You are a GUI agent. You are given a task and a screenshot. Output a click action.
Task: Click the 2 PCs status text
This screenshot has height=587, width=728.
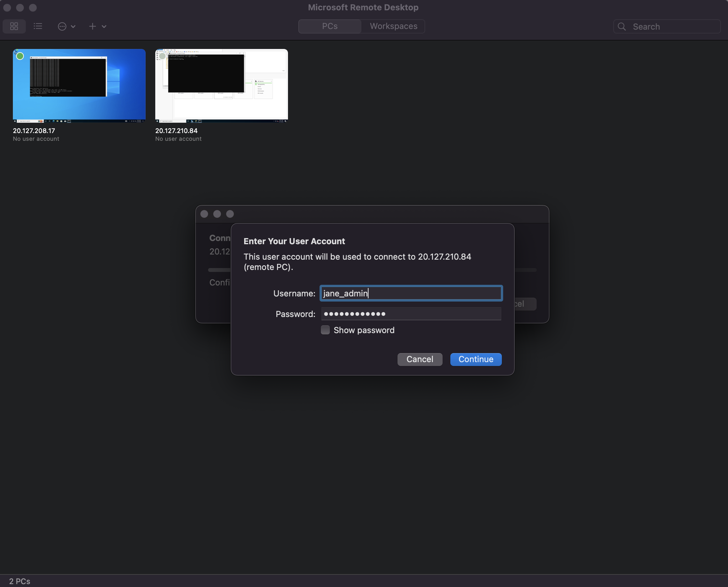coord(20,581)
